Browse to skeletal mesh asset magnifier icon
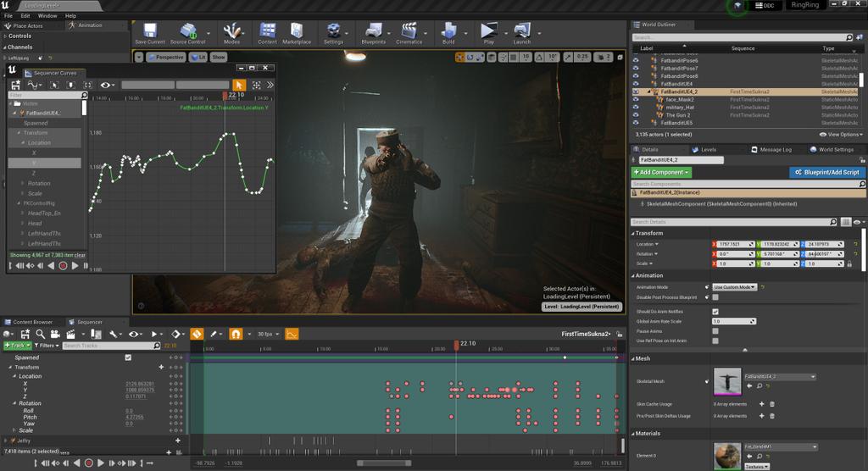 (759, 385)
